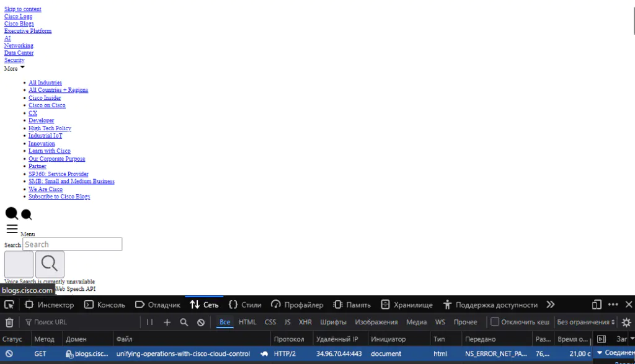Follow the Subscribe to Cisco Blogs link

tap(59, 197)
